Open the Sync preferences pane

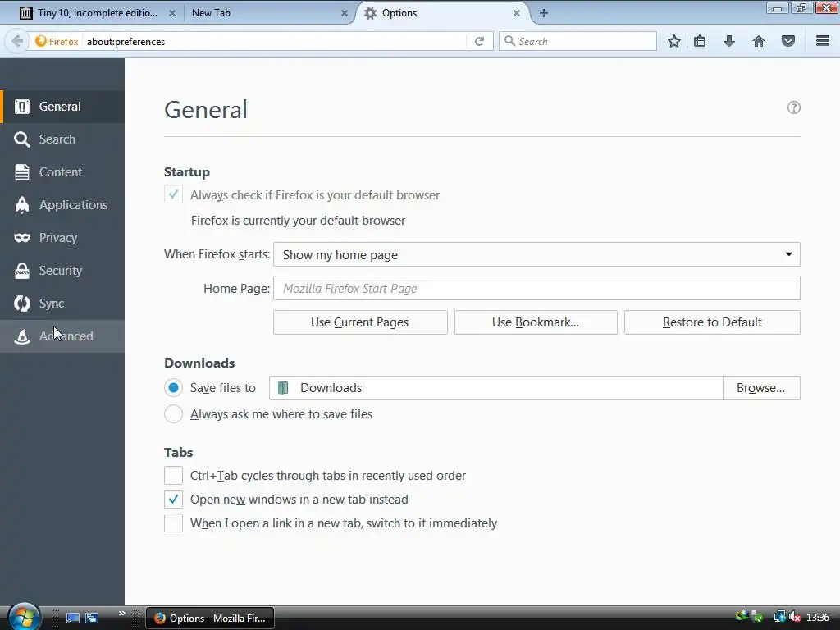click(62, 304)
